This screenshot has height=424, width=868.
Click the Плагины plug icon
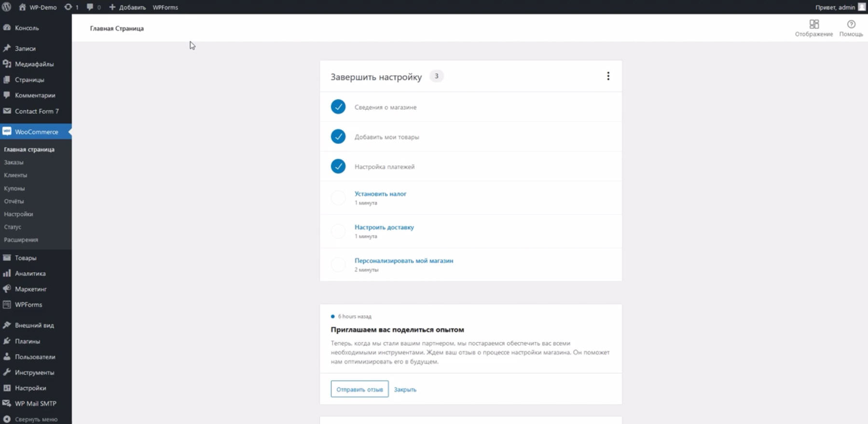[x=7, y=341]
